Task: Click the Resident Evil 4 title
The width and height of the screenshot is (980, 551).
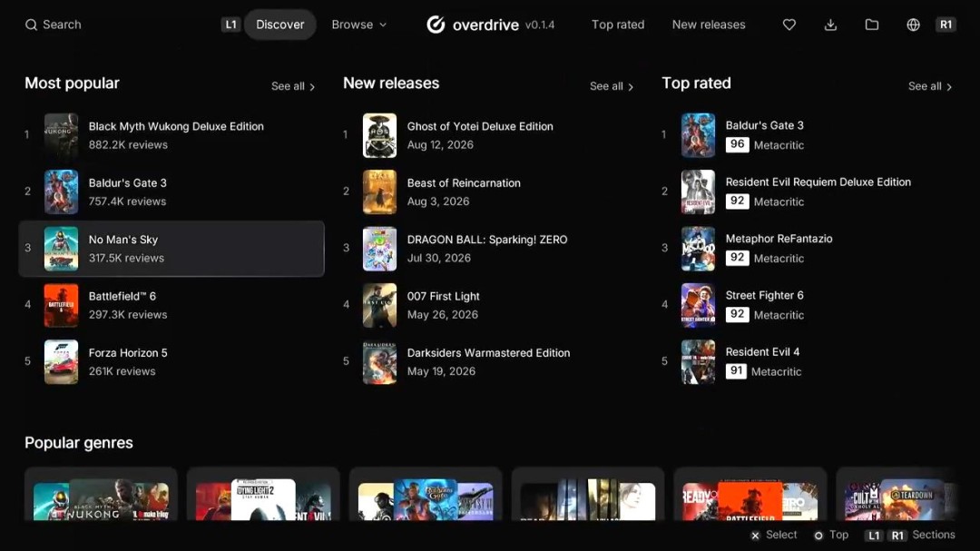Action: pos(762,352)
